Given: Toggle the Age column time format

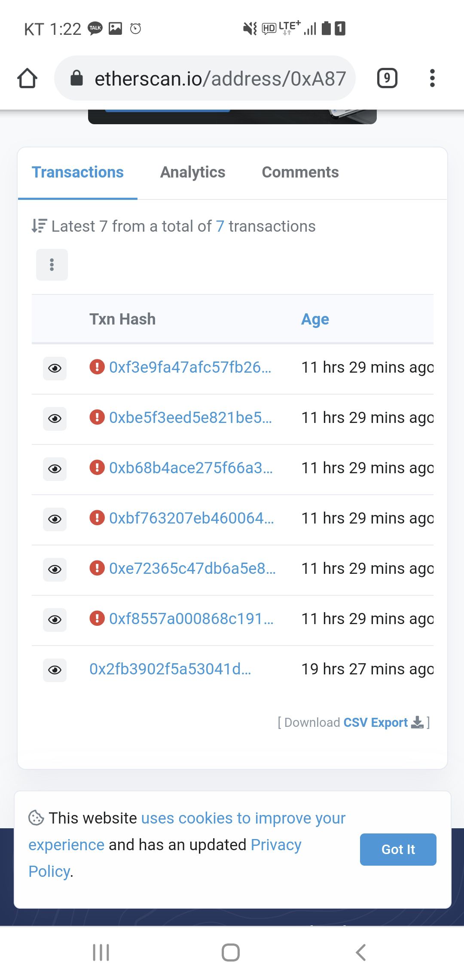Looking at the screenshot, I should [x=315, y=319].
